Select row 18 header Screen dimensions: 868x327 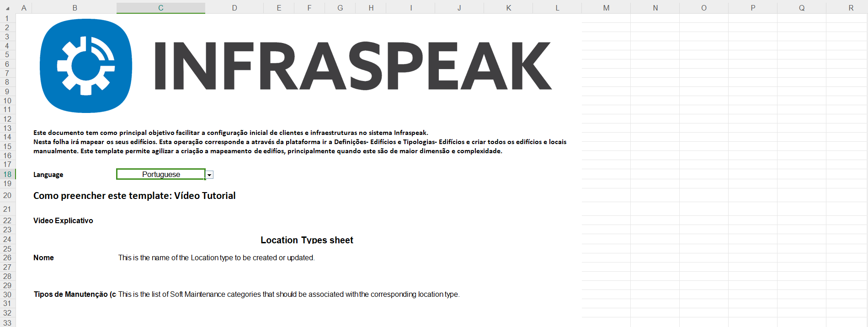pyautogui.click(x=7, y=174)
